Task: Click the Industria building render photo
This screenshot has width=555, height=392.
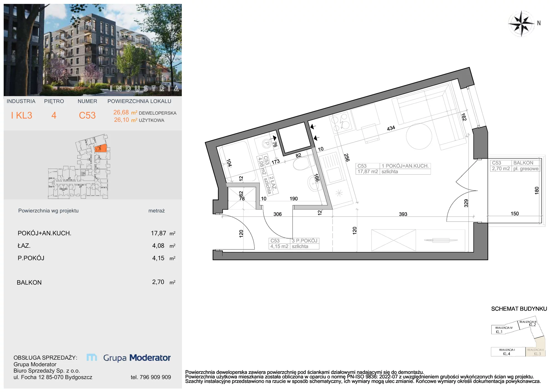Action: tap(93, 50)
